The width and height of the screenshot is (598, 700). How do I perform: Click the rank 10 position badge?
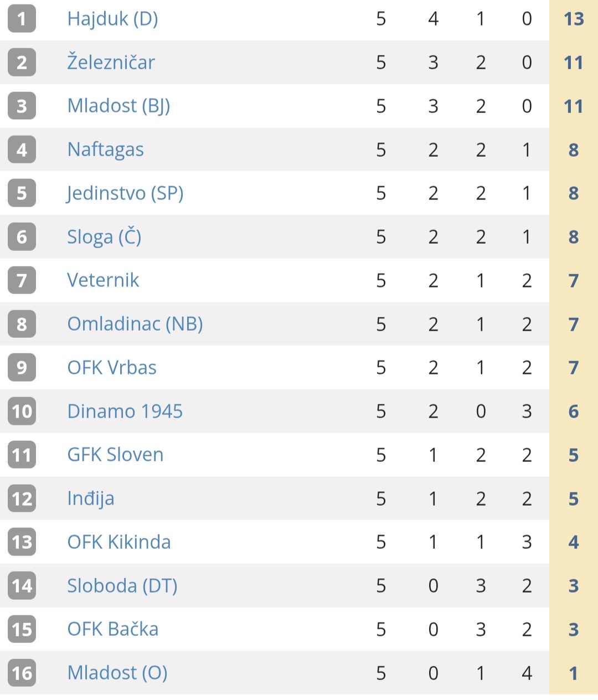22,411
